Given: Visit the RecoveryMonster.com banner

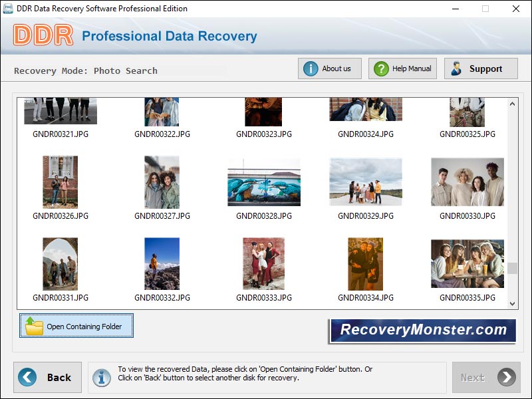Looking at the screenshot, I should [x=423, y=331].
